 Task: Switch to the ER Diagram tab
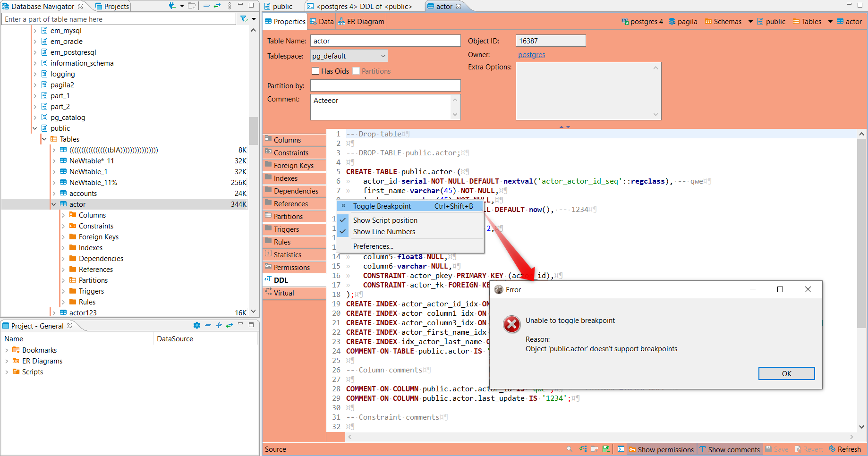[x=361, y=21]
